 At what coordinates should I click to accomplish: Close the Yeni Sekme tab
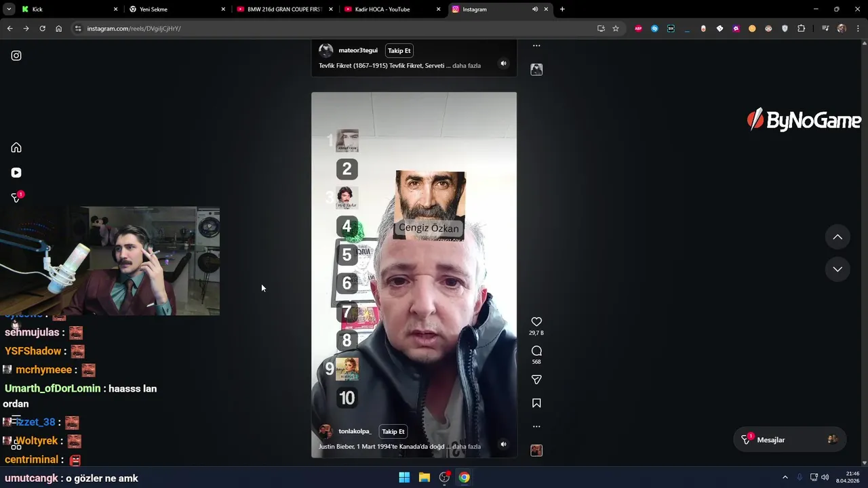(x=223, y=9)
